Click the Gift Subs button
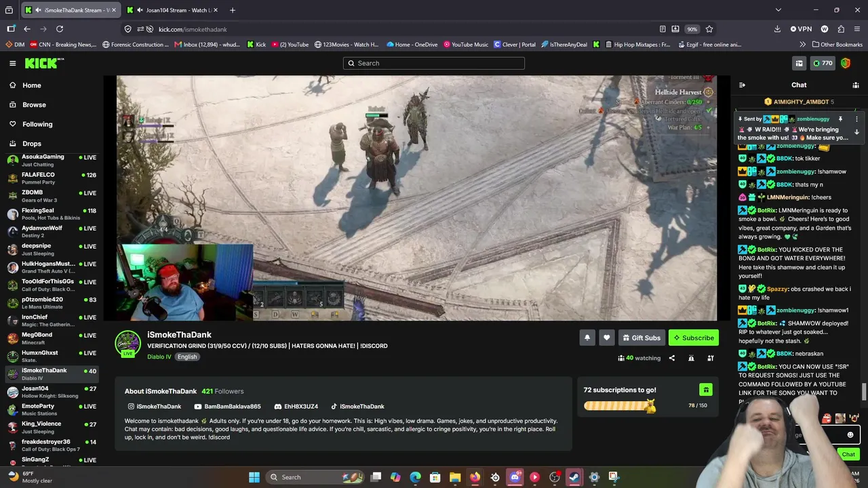Screen dimensions: 868x488 click(x=642, y=338)
